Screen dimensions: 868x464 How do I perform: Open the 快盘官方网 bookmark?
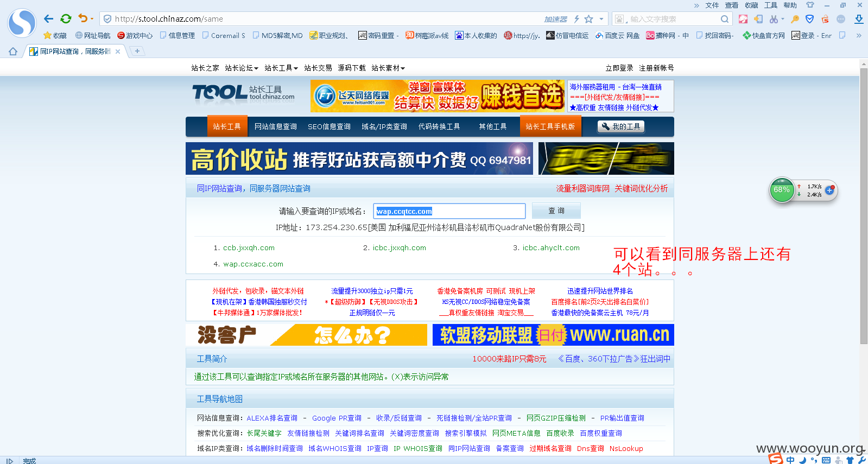[x=764, y=35]
